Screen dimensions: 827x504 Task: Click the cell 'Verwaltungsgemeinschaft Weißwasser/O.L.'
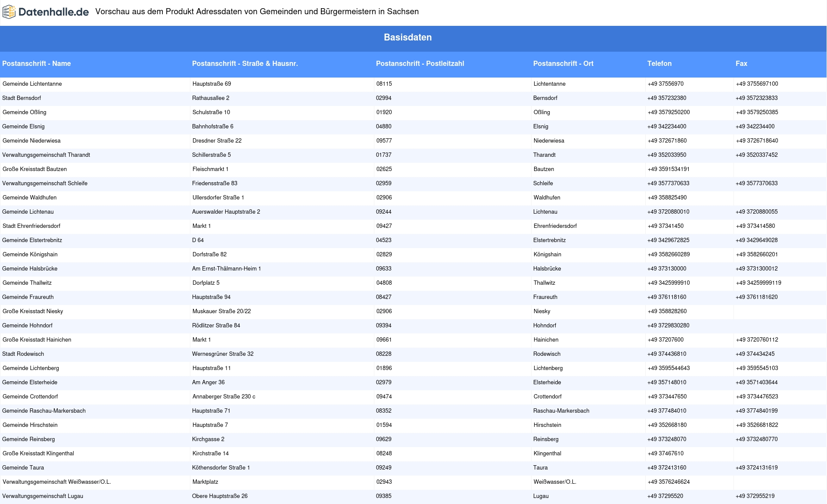(x=56, y=482)
